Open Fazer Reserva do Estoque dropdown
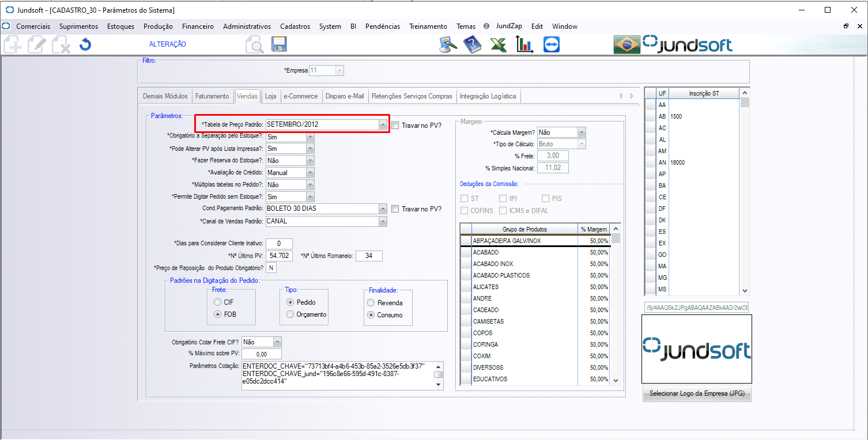The width and height of the screenshot is (868, 440). tap(310, 161)
